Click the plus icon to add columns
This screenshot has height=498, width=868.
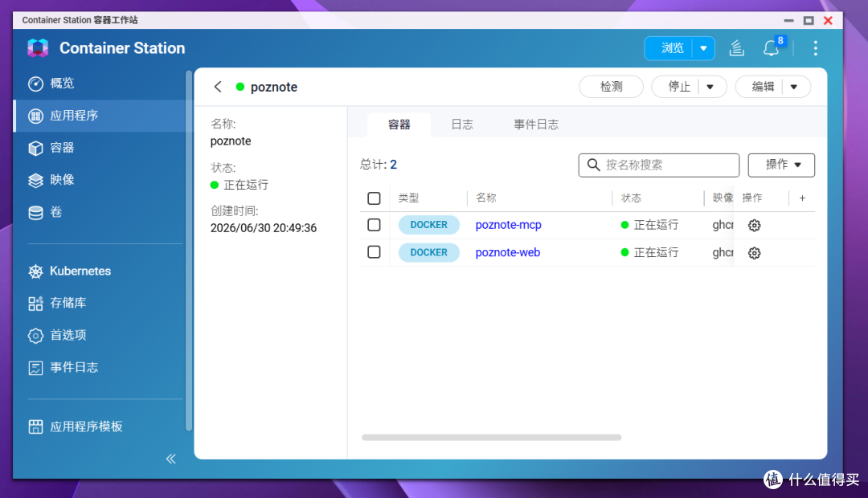[802, 198]
